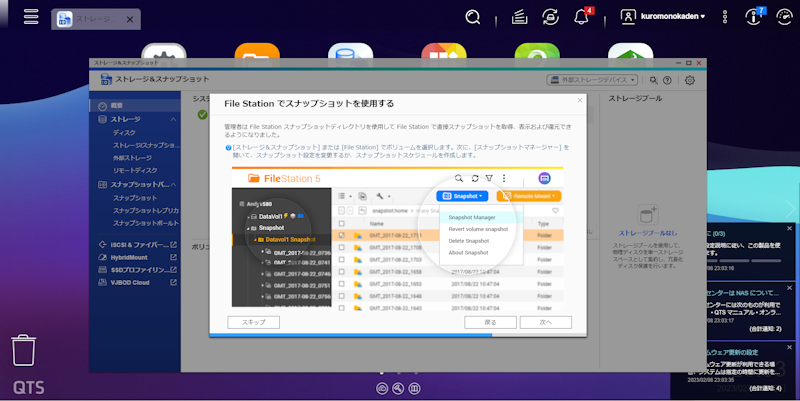Open VJBOD Cloud sidebar entry
This screenshot has height=401, width=800.
pos(130,282)
